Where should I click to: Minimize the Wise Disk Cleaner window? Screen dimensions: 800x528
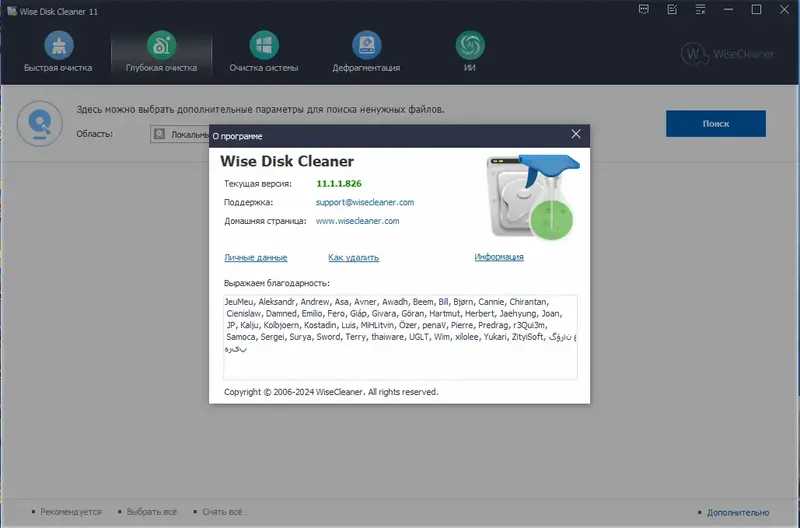729,10
